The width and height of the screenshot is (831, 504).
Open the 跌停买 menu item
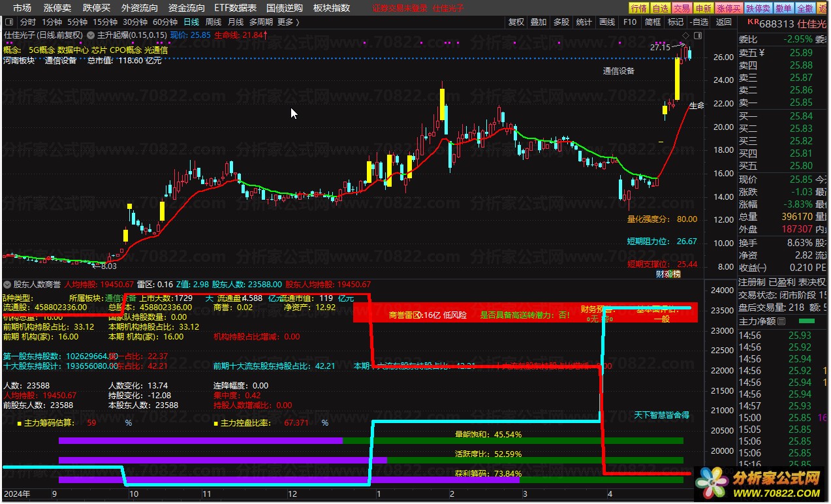(97, 8)
